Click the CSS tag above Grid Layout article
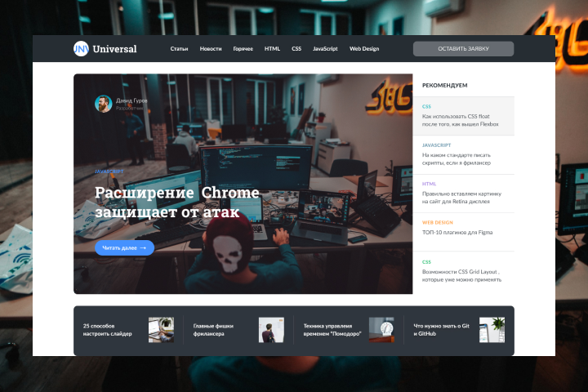This screenshot has width=588, height=392. pos(426,262)
